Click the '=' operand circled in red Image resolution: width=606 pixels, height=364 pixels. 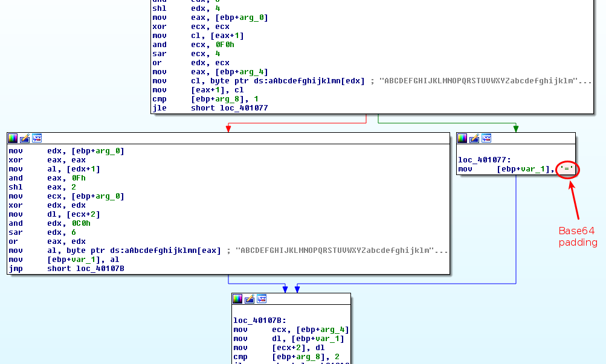pyautogui.click(x=566, y=170)
